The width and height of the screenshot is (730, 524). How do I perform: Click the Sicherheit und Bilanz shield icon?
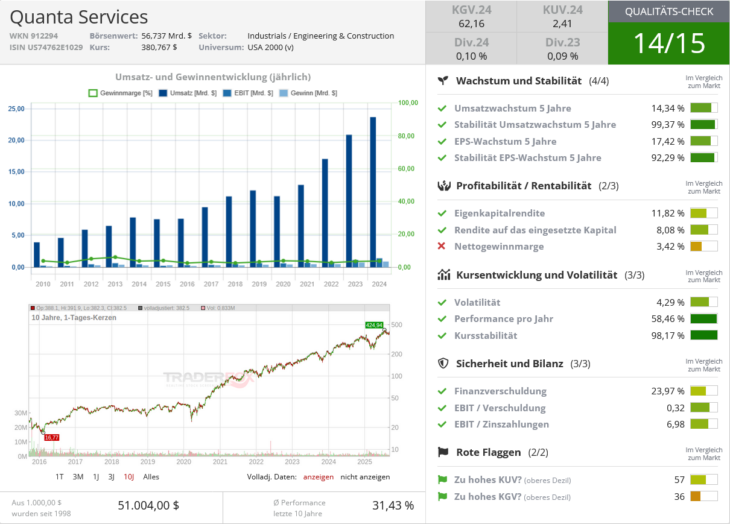click(443, 363)
